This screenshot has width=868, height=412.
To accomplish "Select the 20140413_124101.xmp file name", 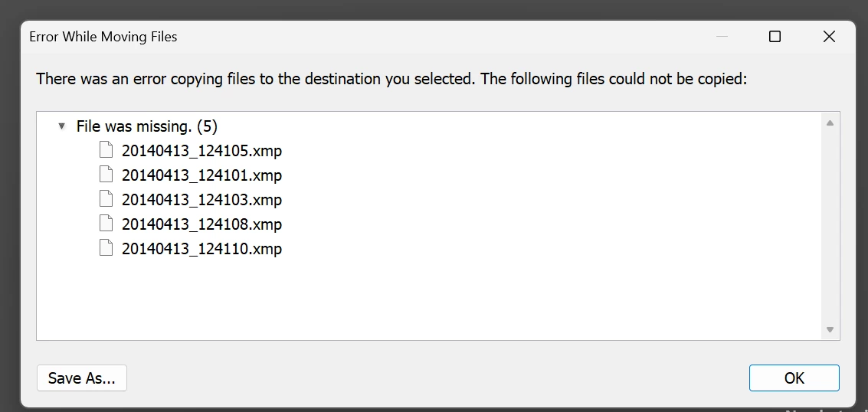I will [201, 175].
